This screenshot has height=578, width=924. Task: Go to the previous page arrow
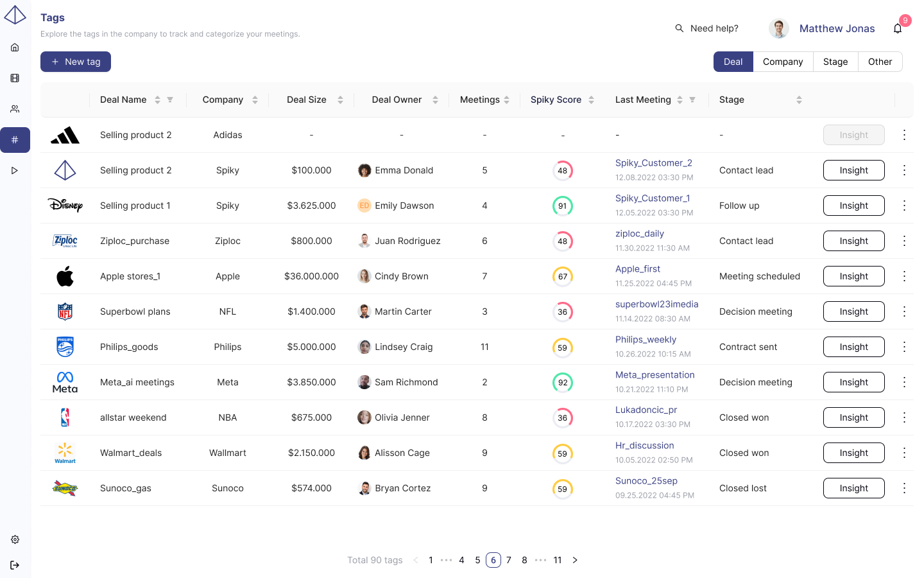point(416,560)
